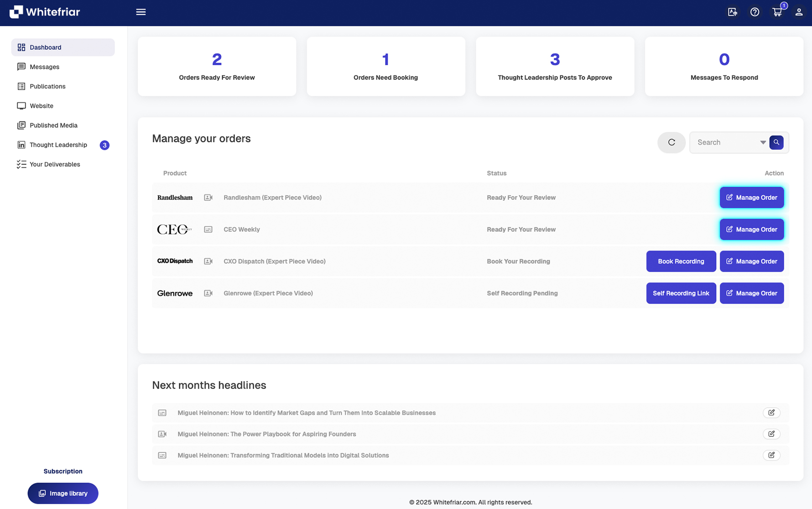This screenshot has height=509, width=812.
Task: Toggle the hamburger menu in header
Action: tap(141, 12)
